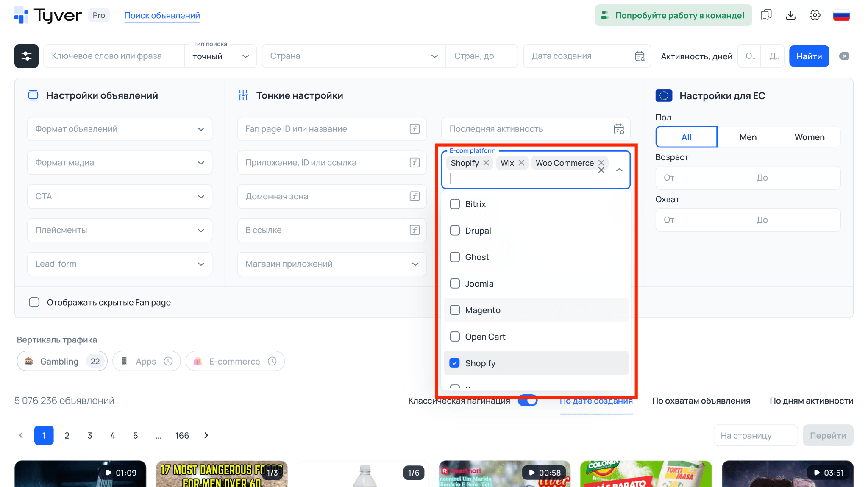Select the Gambling vertical chip

[x=62, y=361]
